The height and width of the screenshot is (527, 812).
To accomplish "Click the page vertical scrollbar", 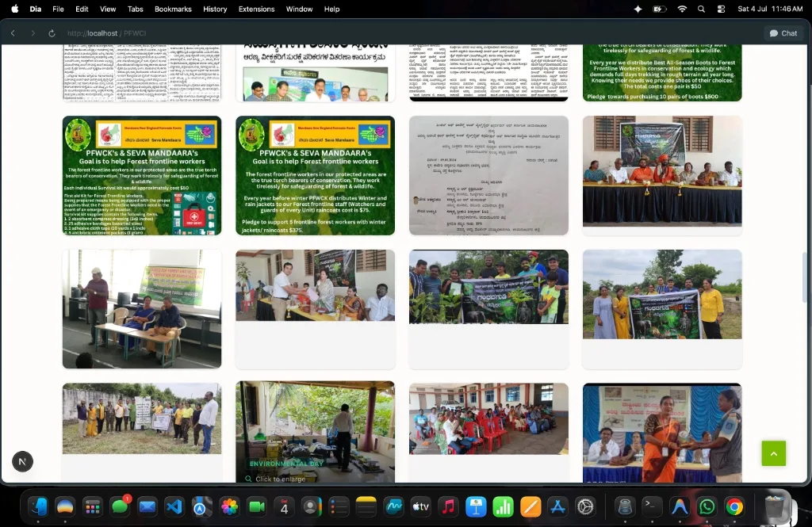I will click(804, 278).
